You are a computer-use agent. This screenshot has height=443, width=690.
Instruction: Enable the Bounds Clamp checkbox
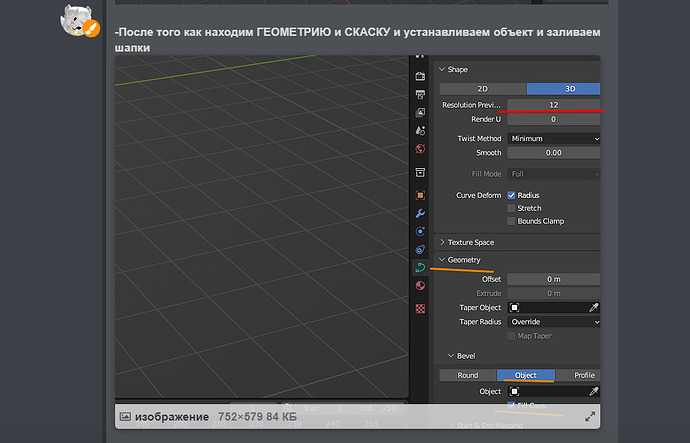pyautogui.click(x=512, y=221)
